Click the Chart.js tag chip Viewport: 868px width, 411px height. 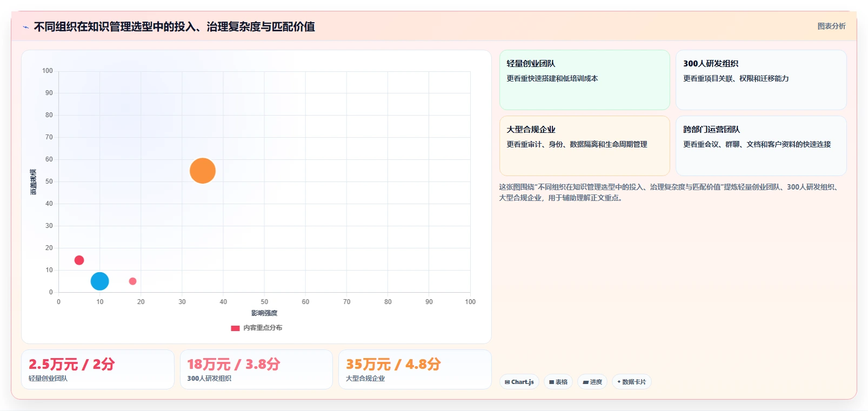[519, 382]
